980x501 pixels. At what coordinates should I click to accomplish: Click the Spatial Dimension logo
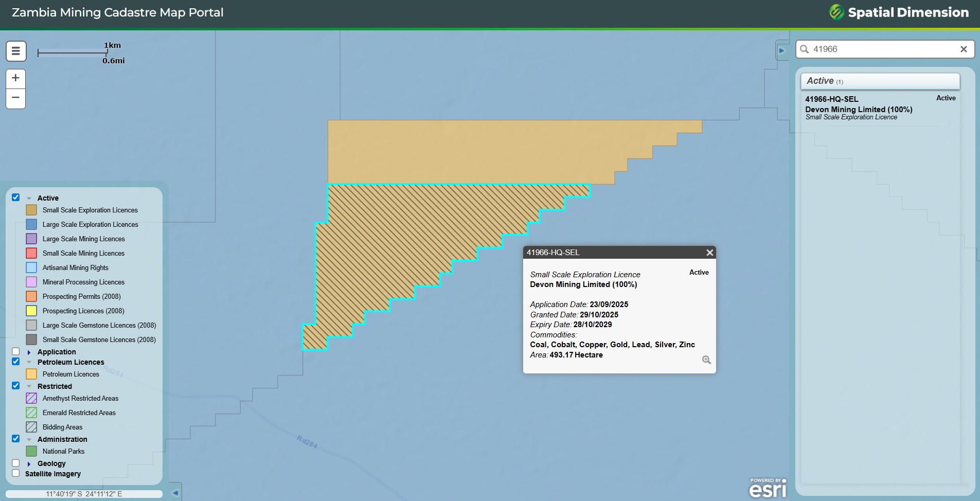[899, 12]
